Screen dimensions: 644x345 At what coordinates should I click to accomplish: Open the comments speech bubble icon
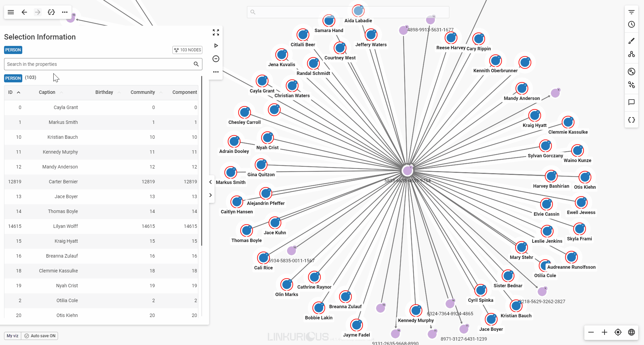coord(631,102)
